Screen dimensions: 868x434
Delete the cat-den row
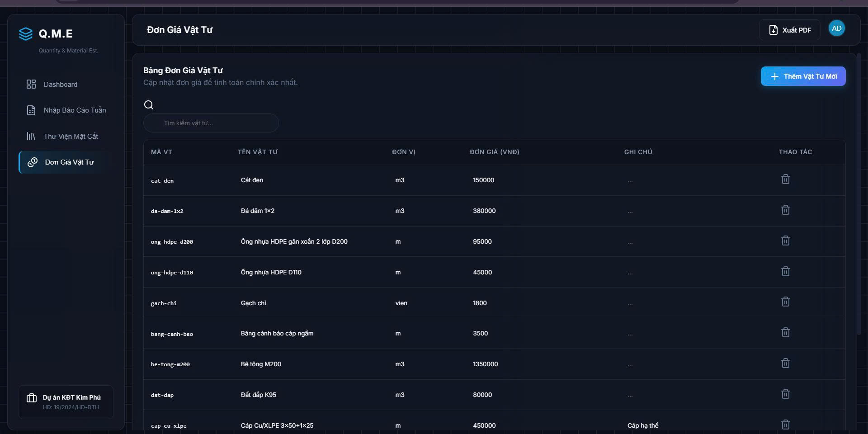[x=786, y=179]
